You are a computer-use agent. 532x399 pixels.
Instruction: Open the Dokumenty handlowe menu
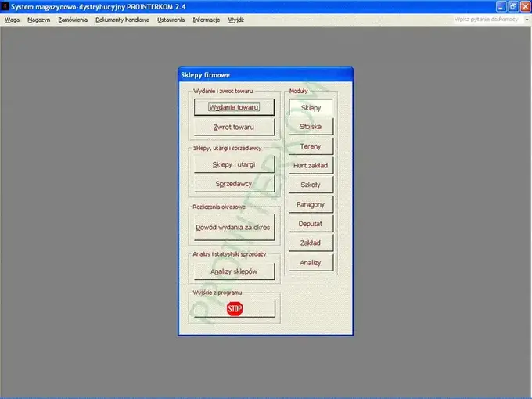click(123, 20)
